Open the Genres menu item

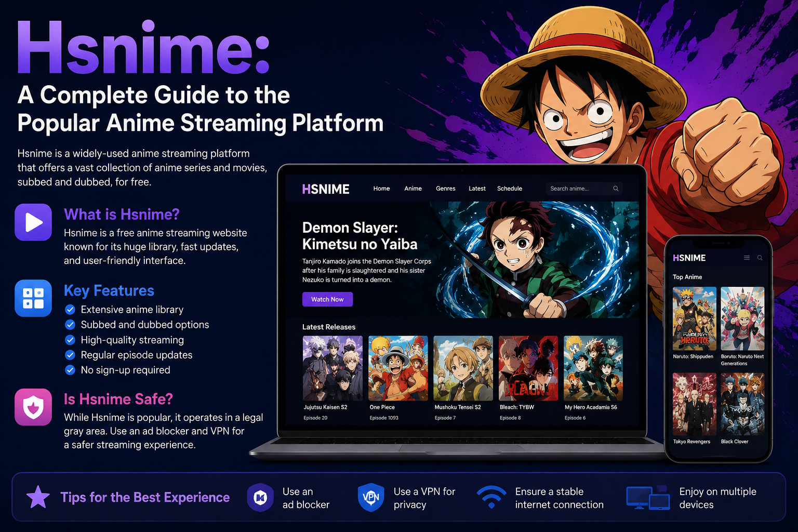446,189
